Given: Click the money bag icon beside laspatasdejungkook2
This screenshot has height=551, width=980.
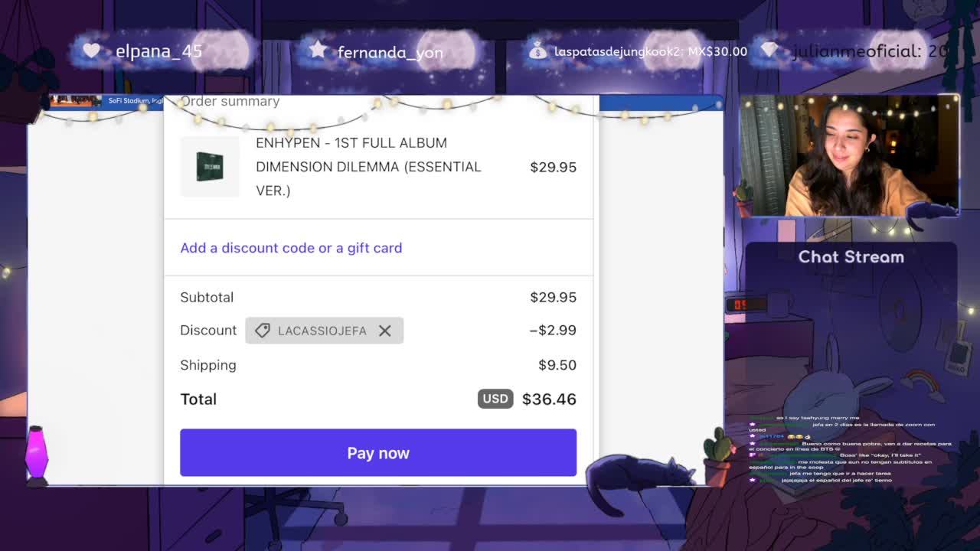Looking at the screenshot, I should click(x=539, y=51).
